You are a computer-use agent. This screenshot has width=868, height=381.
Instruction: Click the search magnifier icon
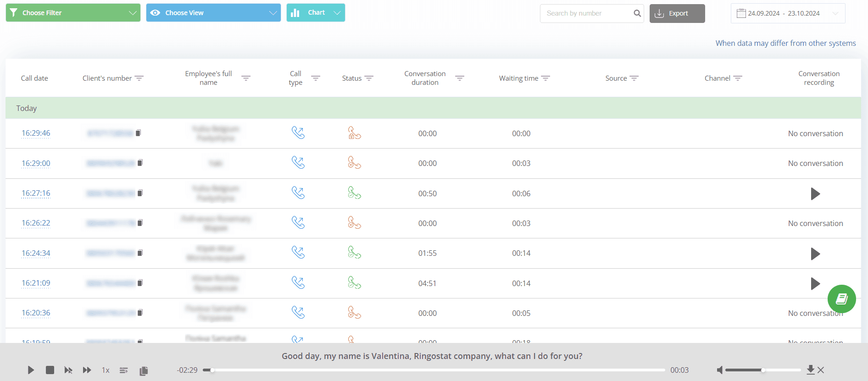pos(637,13)
